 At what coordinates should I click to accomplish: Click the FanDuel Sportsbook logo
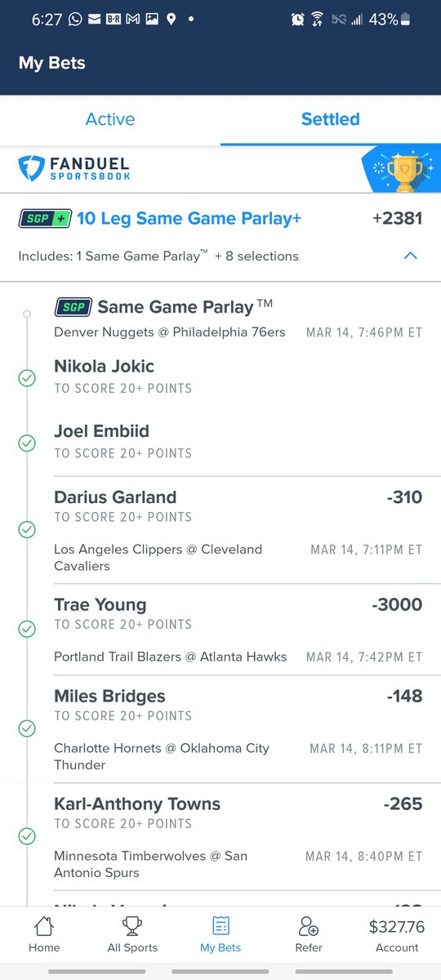[74, 169]
